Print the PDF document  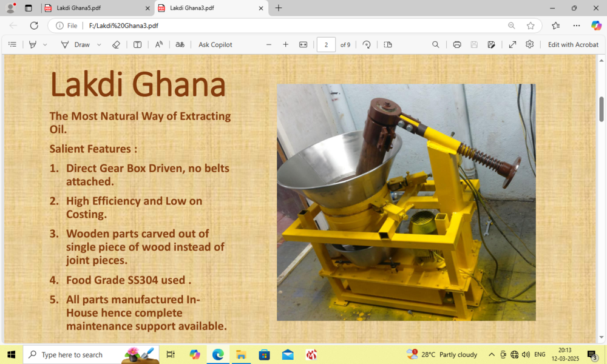tap(457, 44)
